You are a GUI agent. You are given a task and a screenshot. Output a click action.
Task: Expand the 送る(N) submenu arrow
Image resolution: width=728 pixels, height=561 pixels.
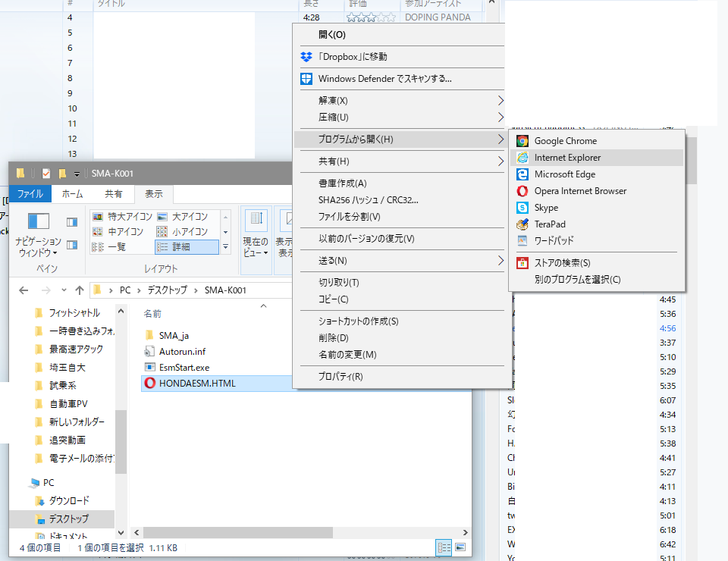pyautogui.click(x=500, y=261)
